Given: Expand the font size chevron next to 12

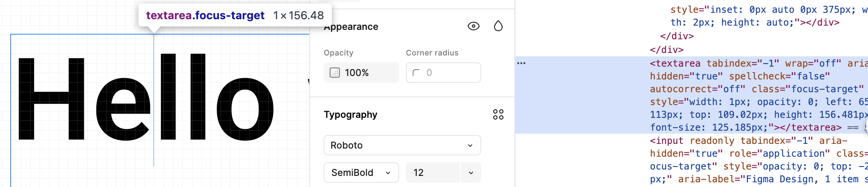Looking at the screenshot, I should click(471, 172).
